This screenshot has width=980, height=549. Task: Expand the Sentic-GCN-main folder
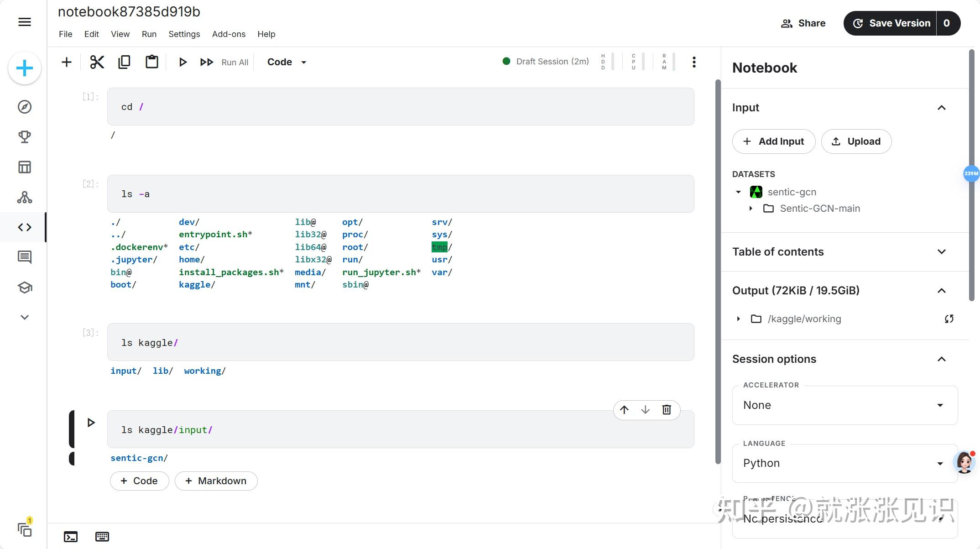click(751, 209)
